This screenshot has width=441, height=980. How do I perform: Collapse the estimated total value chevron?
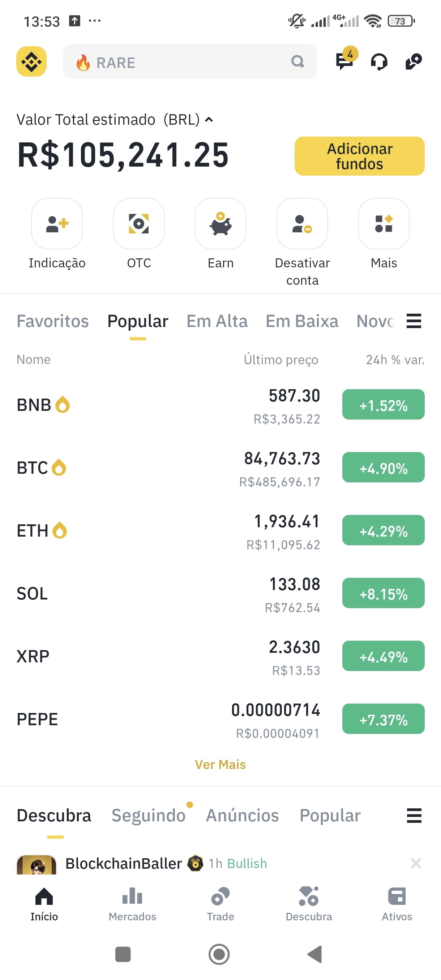pyautogui.click(x=209, y=120)
